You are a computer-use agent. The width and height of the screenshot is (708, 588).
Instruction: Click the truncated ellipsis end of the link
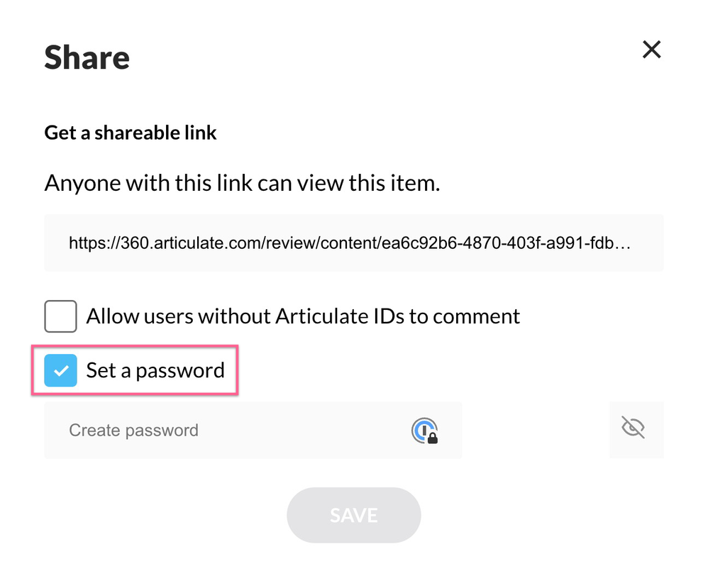click(624, 243)
